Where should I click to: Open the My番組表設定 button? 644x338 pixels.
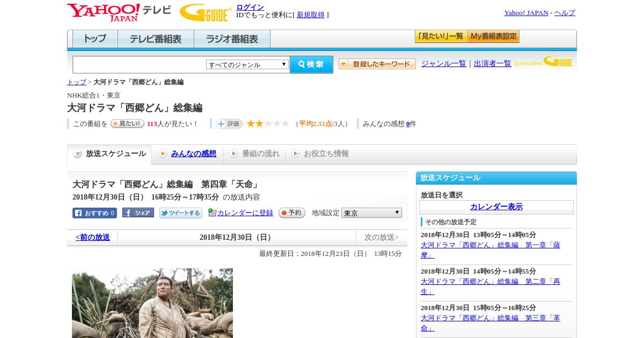(493, 36)
